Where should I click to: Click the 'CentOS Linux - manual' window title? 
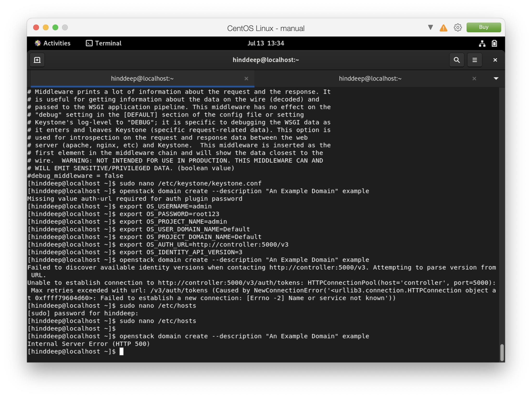coord(266,28)
